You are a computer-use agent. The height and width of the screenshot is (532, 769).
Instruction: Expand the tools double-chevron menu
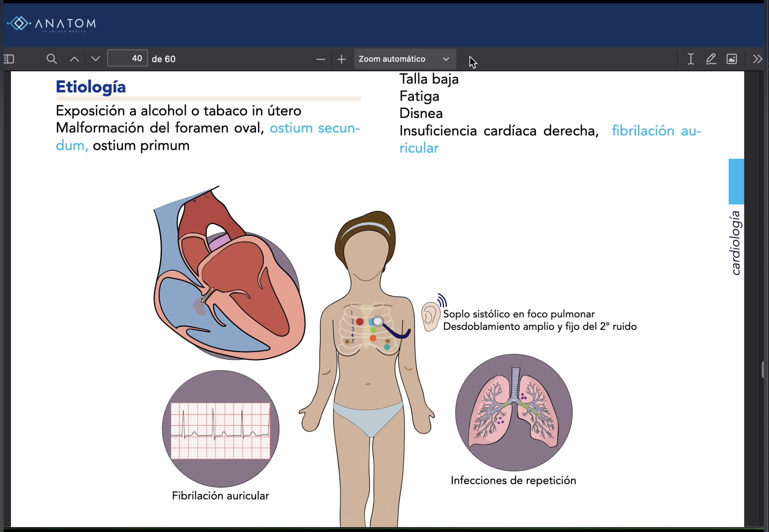[757, 59]
